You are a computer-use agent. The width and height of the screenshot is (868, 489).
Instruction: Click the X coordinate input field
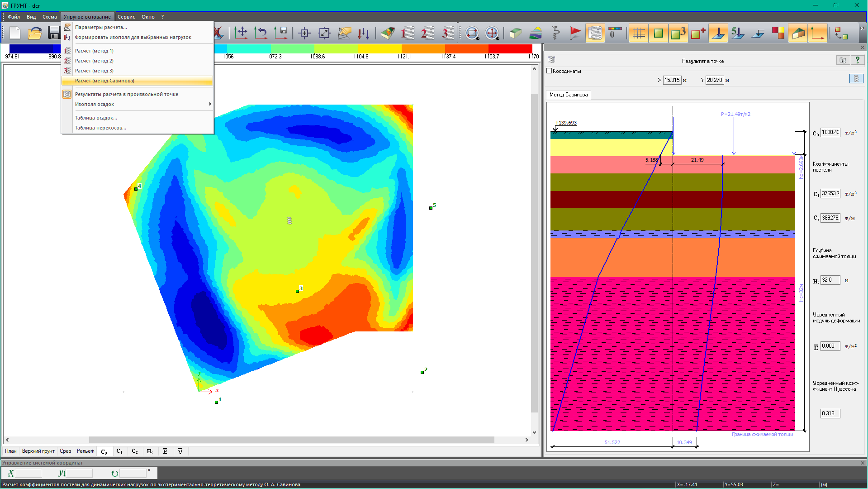tap(672, 80)
